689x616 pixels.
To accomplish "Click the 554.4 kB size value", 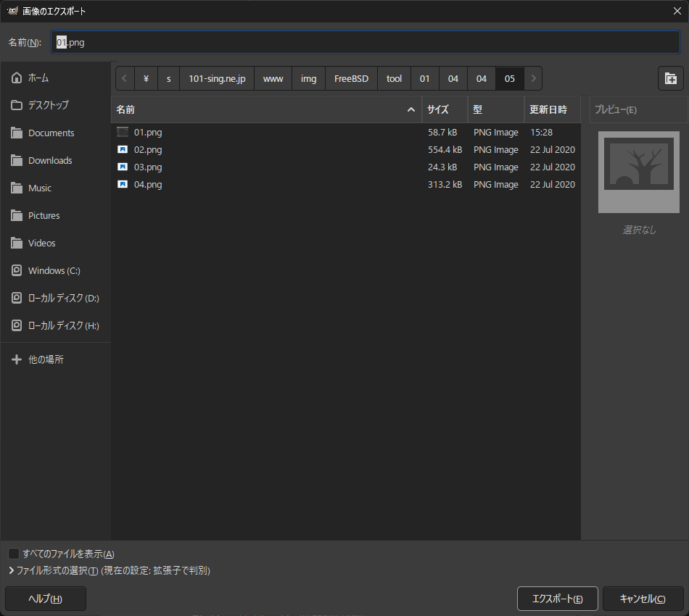I will (x=445, y=150).
